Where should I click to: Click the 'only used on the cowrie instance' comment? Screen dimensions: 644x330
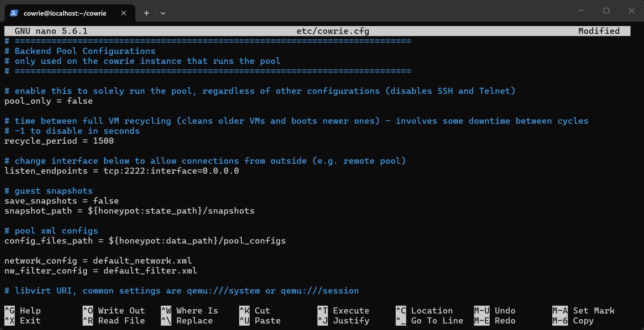tap(143, 61)
